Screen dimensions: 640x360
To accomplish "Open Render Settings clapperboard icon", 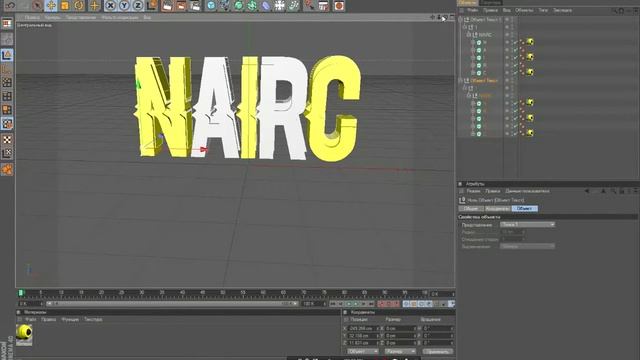I will point(195,5).
